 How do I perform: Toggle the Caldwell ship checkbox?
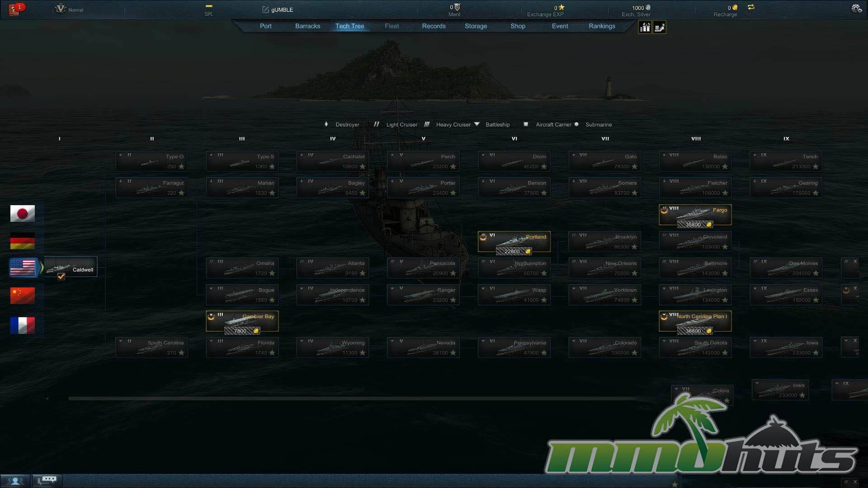coord(61,277)
